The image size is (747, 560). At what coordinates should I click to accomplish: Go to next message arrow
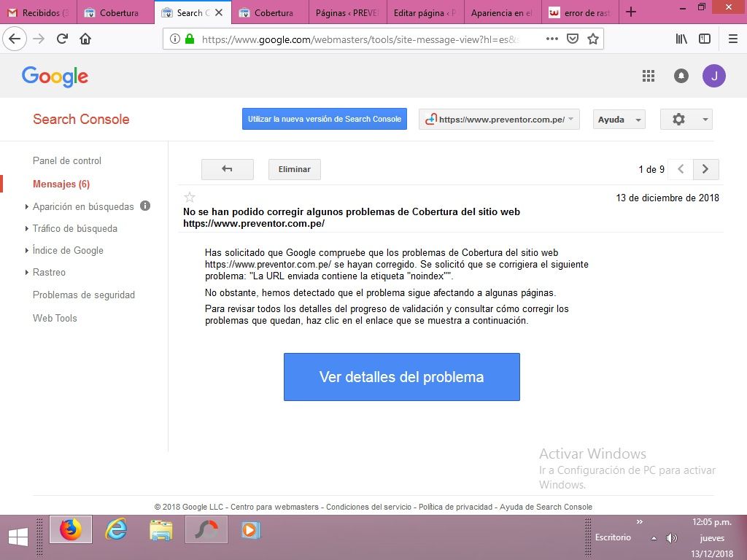pyautogui.click(x=705, y=169)
